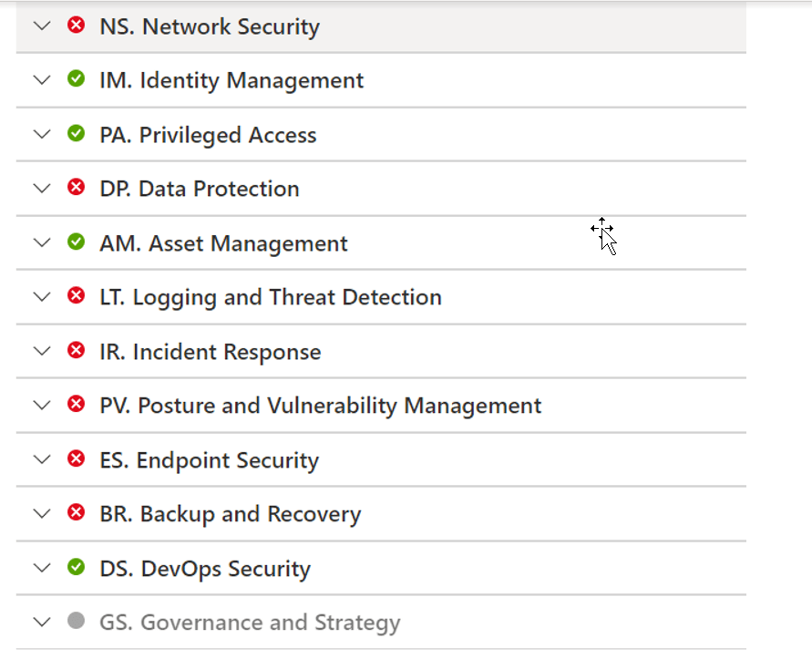Open PV. Posture and Vulnerability Management label
The width and height of the screenshot is (812, 659).
(320, 406)
